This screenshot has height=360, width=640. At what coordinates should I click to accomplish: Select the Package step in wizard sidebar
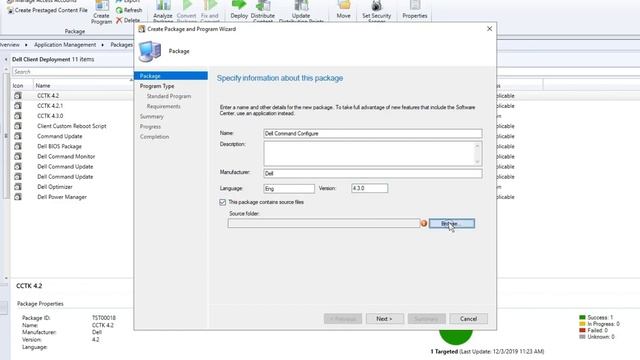171,76
